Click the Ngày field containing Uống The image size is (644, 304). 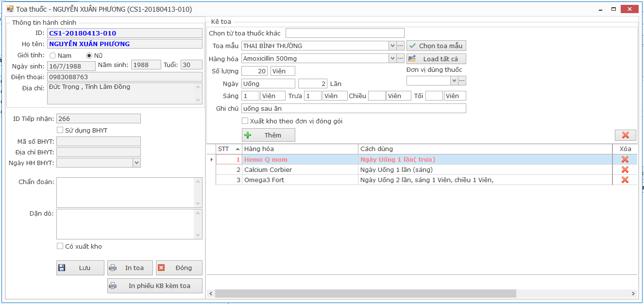(x=268, y=84)
